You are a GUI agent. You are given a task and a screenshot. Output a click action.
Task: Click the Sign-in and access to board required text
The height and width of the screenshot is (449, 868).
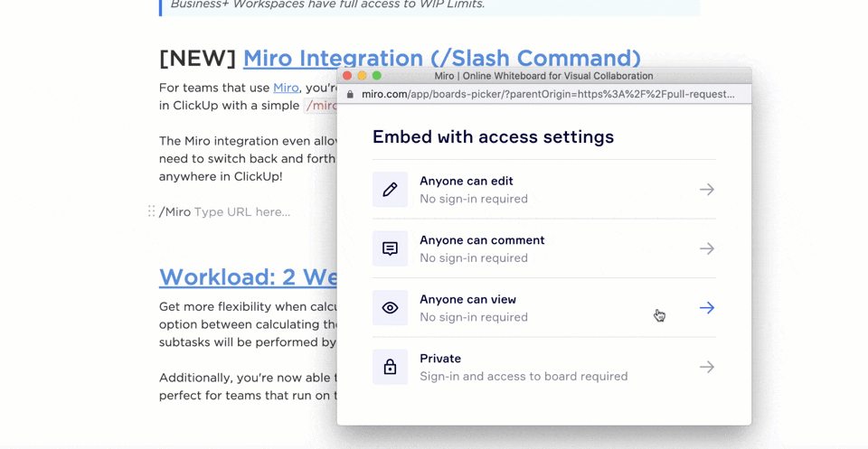click(524, 376)
